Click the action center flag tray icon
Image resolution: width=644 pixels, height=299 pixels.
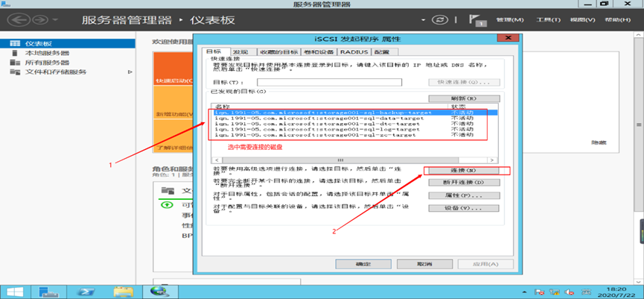click(541, 292)
